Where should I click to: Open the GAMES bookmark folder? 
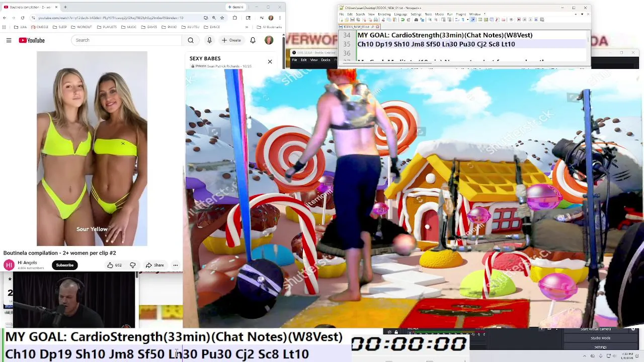149,27
